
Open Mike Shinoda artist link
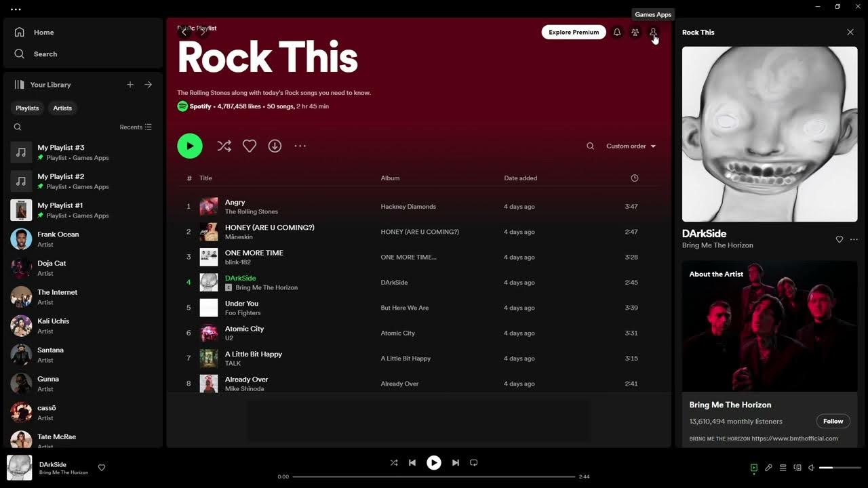(245, 388)
